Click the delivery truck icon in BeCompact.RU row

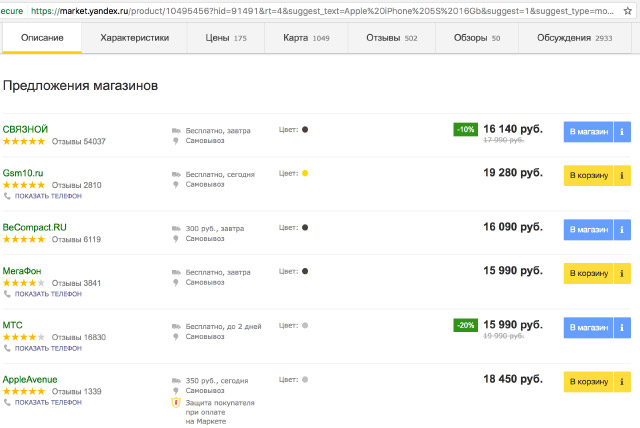tap(176, 228)
